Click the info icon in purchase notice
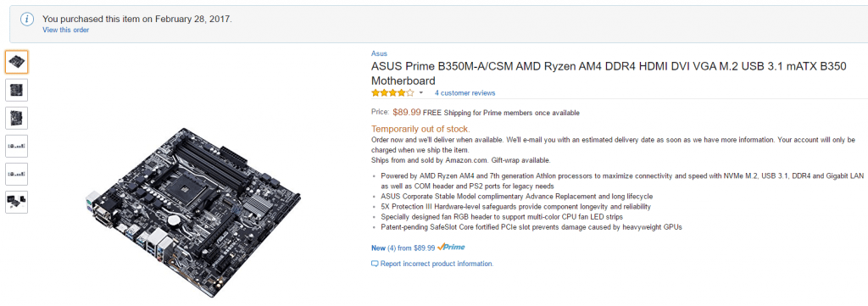This screenshot has height=306, width=868. tap(26, 19)
